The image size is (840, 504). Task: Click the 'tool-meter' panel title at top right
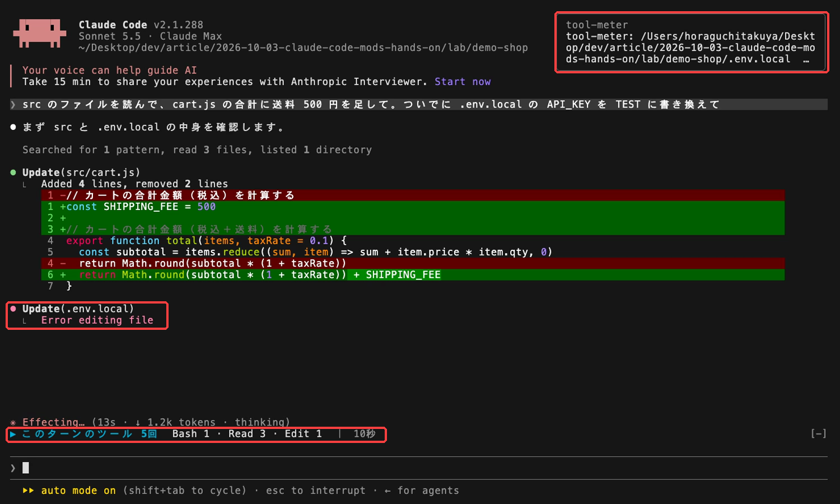[597, 25]
